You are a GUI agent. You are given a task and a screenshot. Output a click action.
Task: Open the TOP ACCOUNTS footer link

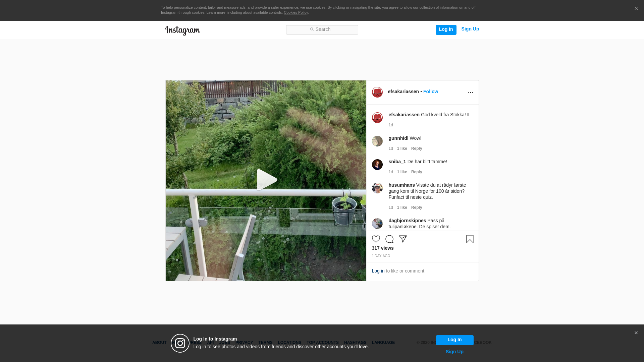point(323,343)
